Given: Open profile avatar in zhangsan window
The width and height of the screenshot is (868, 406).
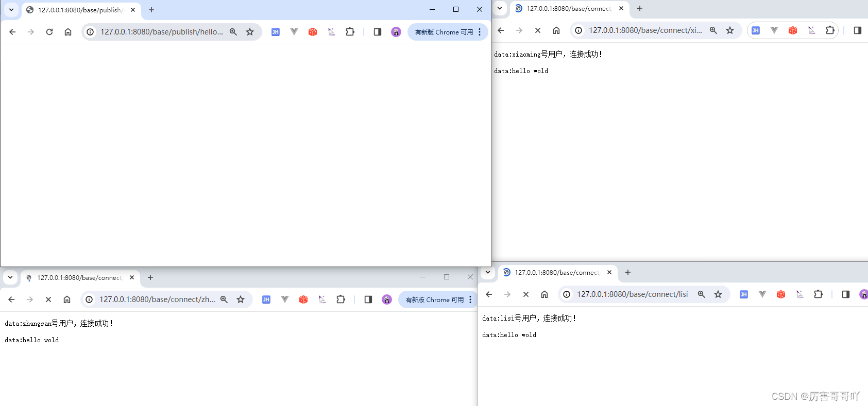Looking at the screenshot, I should 387,299.
